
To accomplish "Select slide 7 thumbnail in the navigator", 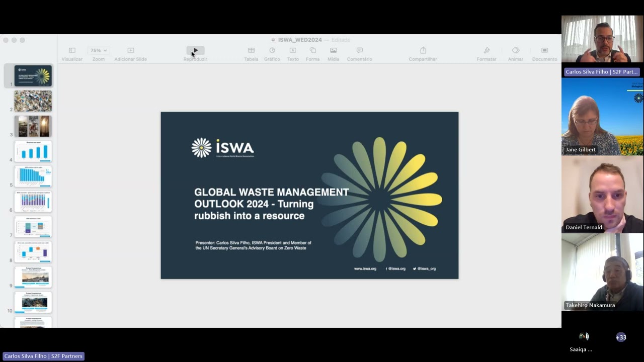I will [33, 227].
